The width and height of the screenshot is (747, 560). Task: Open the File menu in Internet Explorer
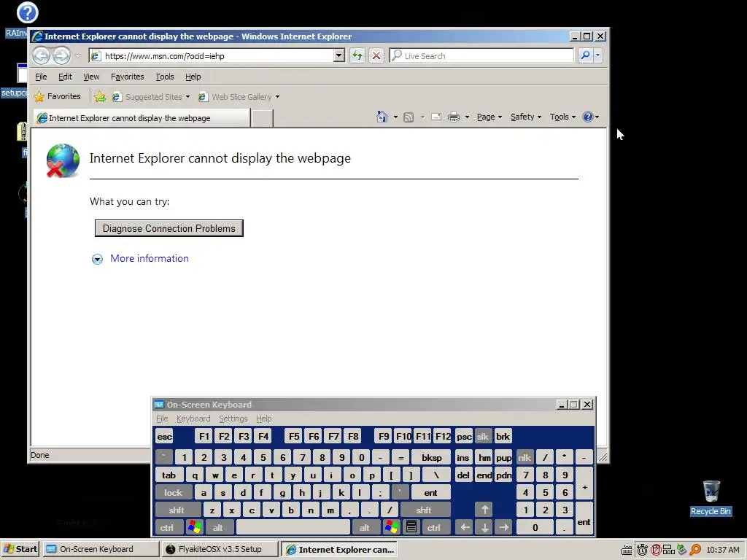click(41, 77)
